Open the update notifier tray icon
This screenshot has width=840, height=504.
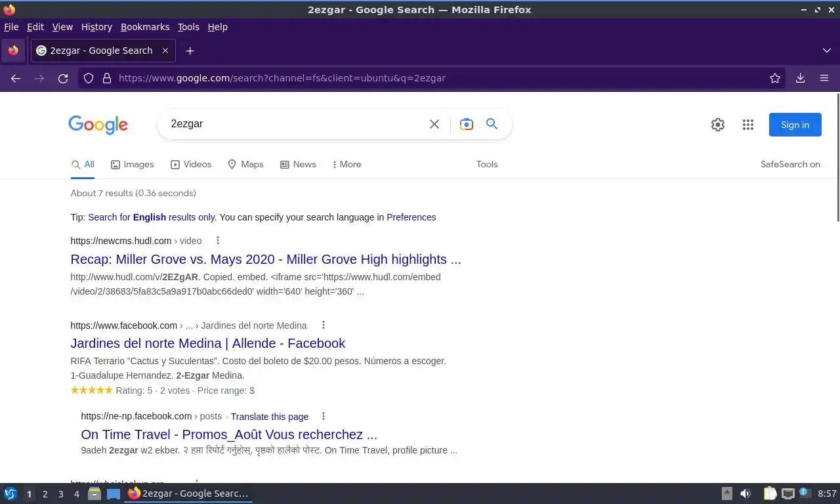pyautogui.click(x=804, y=493)
